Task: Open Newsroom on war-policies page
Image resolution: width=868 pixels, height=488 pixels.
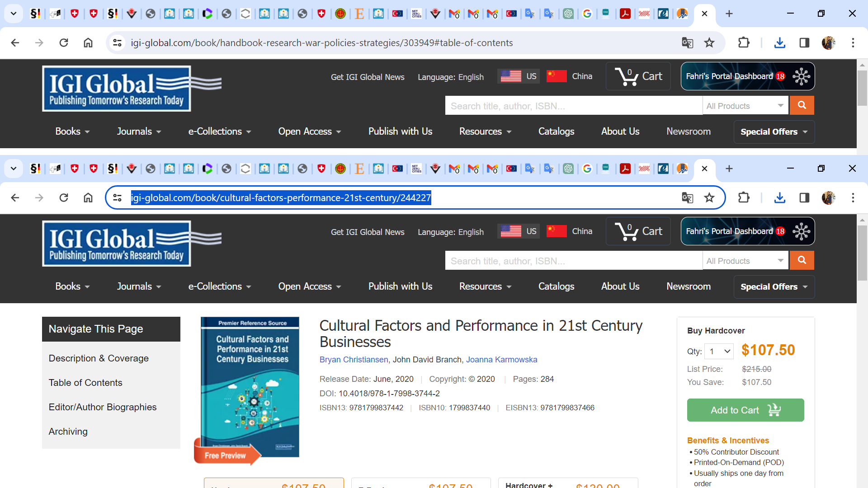Action: tap(689, 131)
